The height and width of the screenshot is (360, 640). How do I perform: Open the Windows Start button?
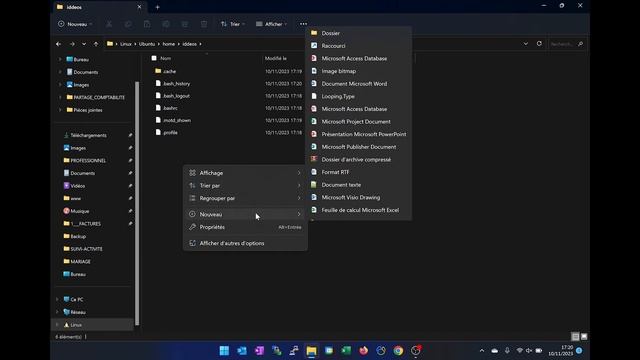click(x=224, y=351)
